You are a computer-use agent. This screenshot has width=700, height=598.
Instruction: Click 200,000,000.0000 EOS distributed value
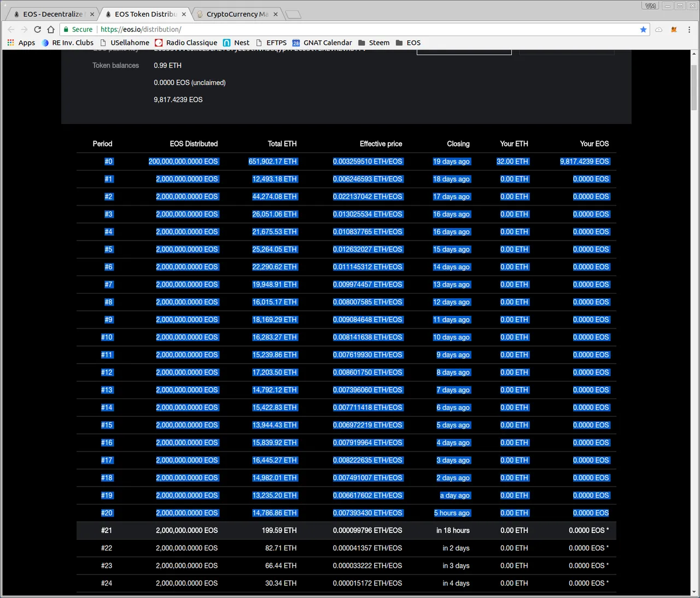click(x=184, y=161)
